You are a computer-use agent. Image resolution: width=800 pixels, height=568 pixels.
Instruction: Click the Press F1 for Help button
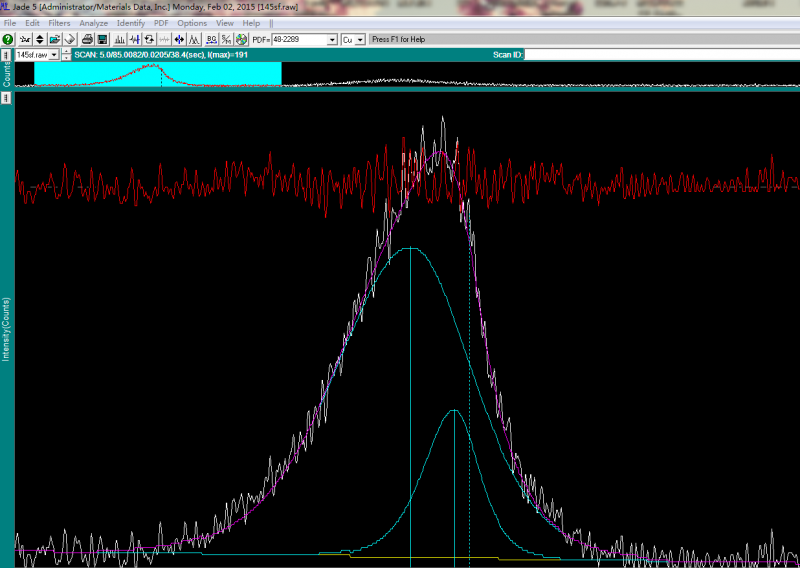(398, 40)
